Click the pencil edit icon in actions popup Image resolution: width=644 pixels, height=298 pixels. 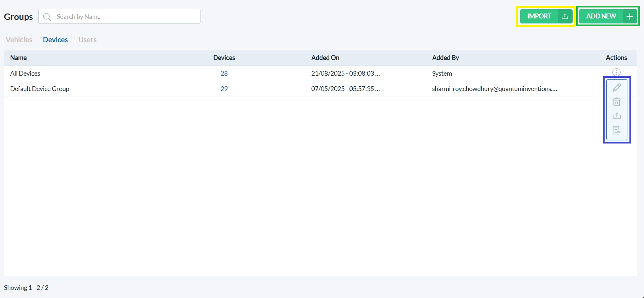(617, 87)
